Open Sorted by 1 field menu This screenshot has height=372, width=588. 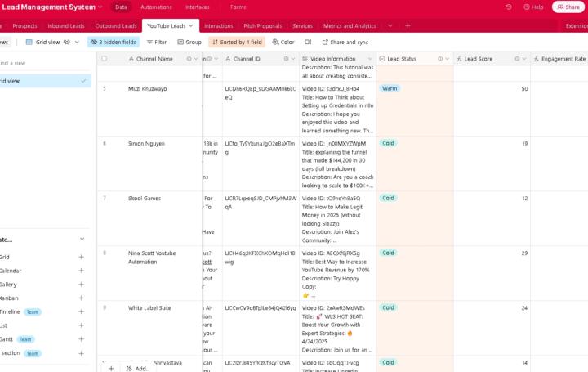point(237,42)
